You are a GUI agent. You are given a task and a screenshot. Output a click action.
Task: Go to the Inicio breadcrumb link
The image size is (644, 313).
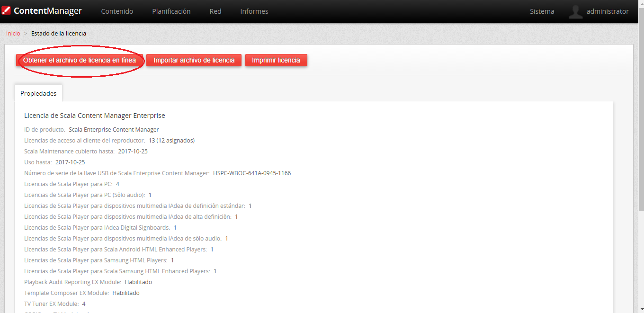pyautogui.click(x=13, y=34)
